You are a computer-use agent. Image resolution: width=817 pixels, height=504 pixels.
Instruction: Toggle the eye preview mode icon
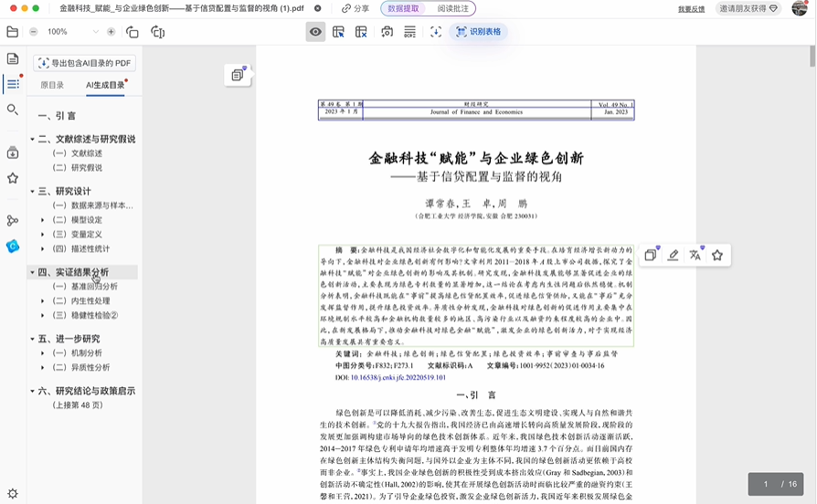coord(315,32)
